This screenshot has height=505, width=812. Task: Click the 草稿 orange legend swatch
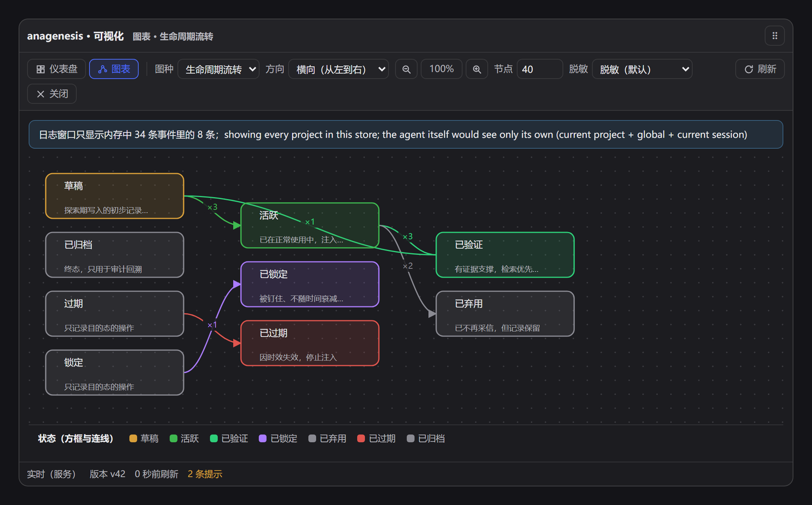point(133,438)
